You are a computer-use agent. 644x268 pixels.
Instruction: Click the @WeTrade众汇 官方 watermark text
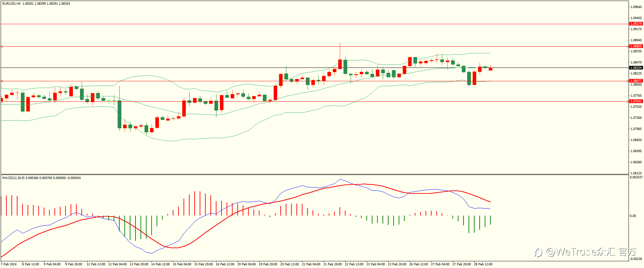pos(591,252)
